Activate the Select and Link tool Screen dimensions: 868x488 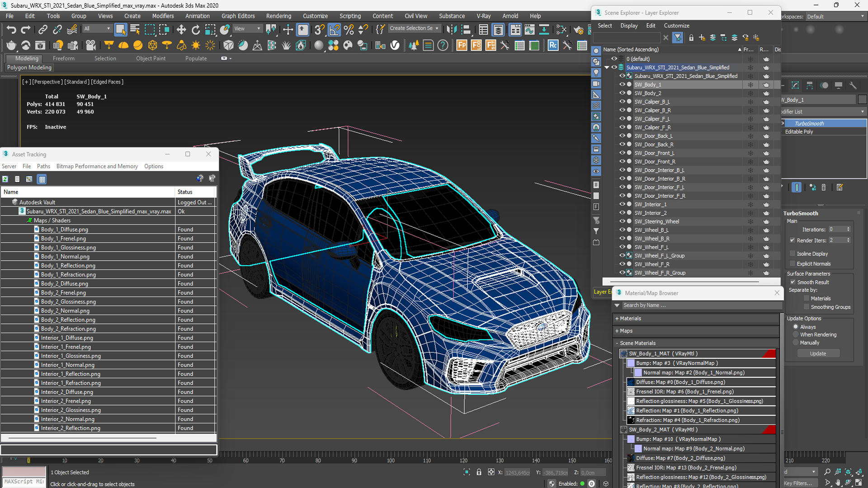pos(42,30)
